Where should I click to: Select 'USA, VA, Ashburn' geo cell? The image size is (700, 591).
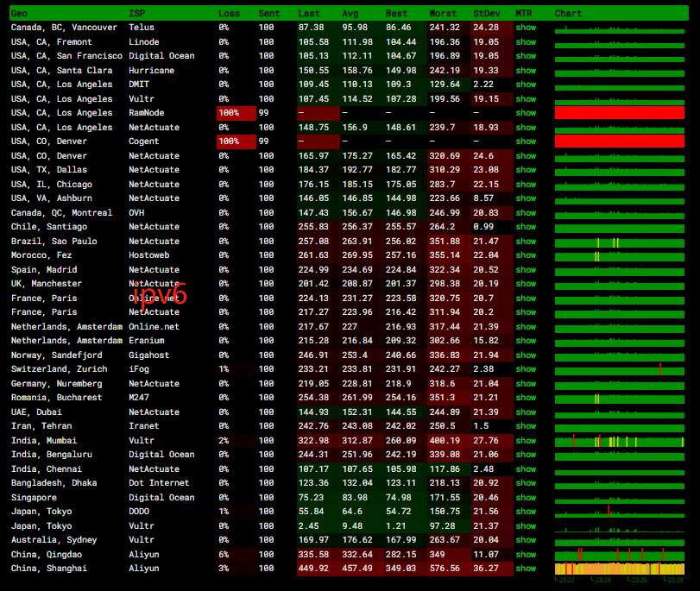coord(51,198)
